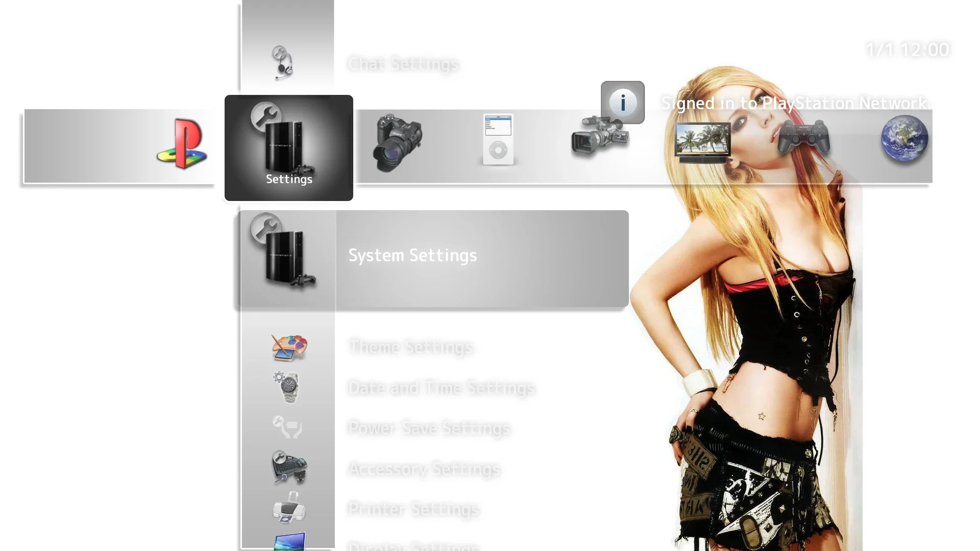Open the PlayStation logo Users category

(182, 144)
